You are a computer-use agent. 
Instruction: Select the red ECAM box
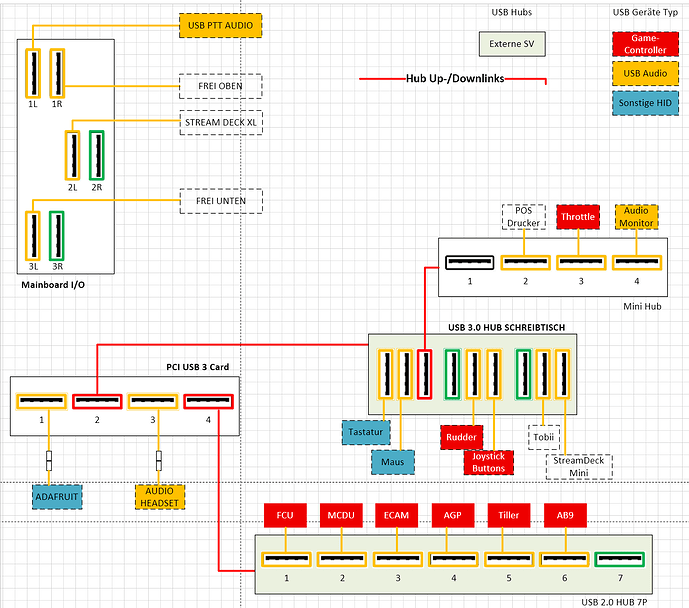tap(396, 515)
